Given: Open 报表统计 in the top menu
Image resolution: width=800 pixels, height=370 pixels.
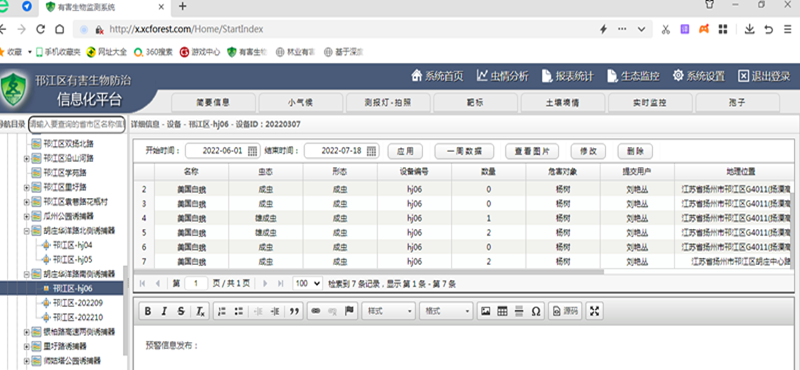Looking at the screenshot, I should pos(567,76).
